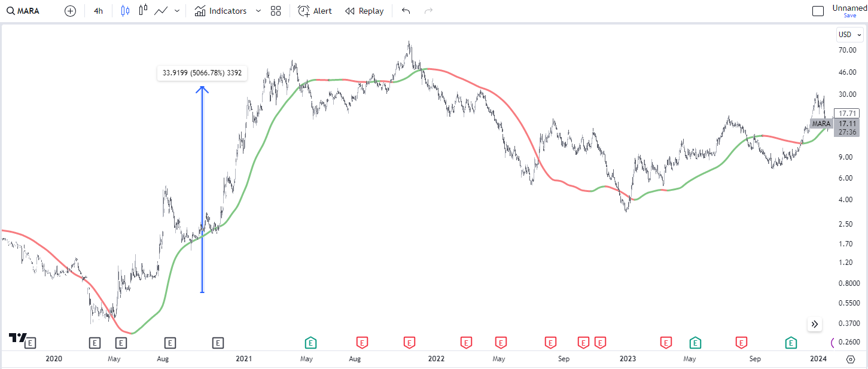Click the red earnings marker above Aug 2021
This screenshot has width=868, height=369.
point(362,343)
